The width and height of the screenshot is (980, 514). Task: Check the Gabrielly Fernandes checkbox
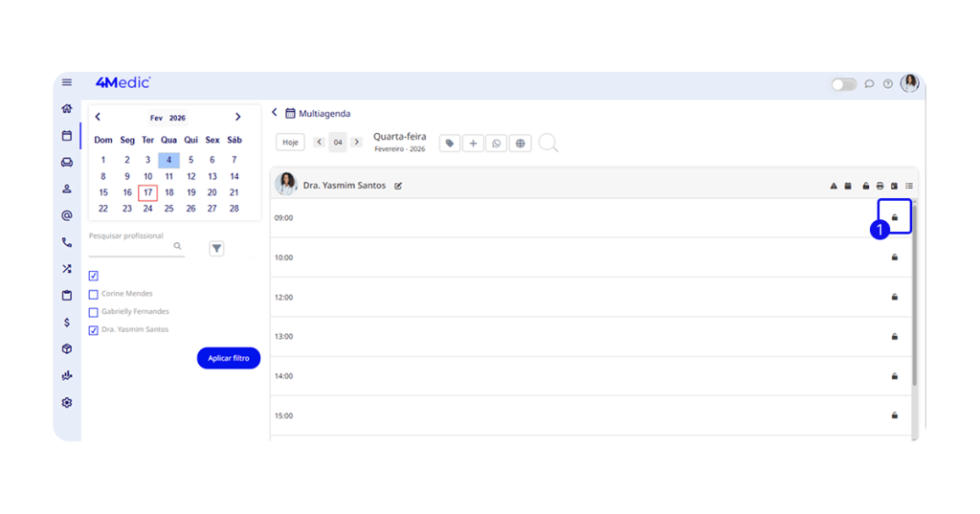(x=94, y=312)
